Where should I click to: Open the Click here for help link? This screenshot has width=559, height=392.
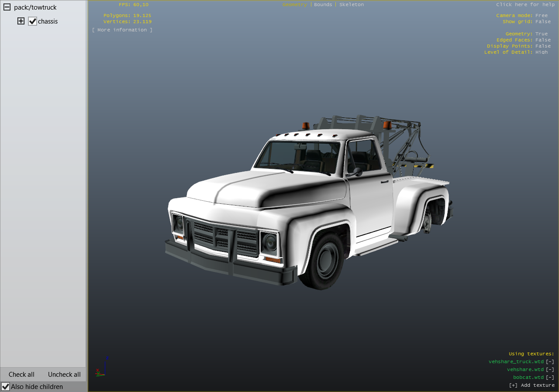(525, 4)
